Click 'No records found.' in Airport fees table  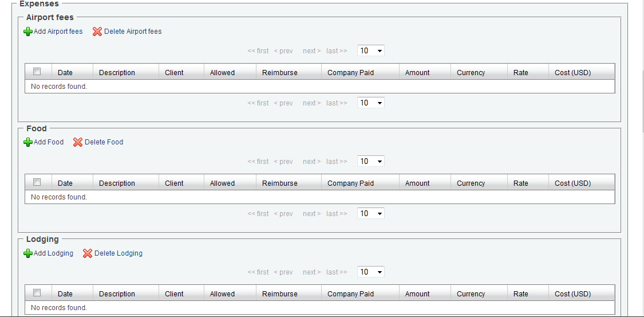click(x=59, y=87)
